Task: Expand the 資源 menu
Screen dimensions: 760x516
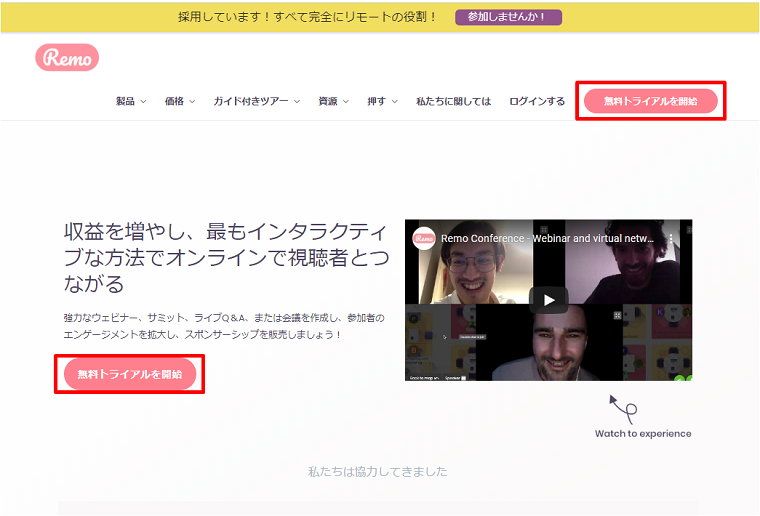Action: [333, 101]
